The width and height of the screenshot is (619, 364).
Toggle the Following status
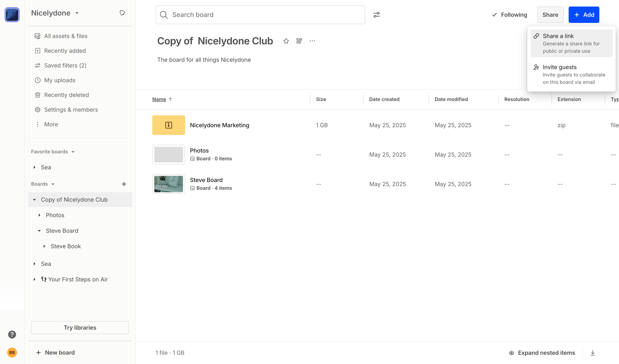510,15
